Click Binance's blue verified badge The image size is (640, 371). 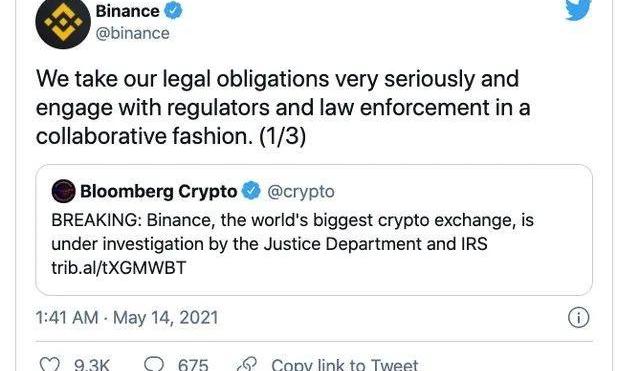pyautogui.click(x=173, y=10)
